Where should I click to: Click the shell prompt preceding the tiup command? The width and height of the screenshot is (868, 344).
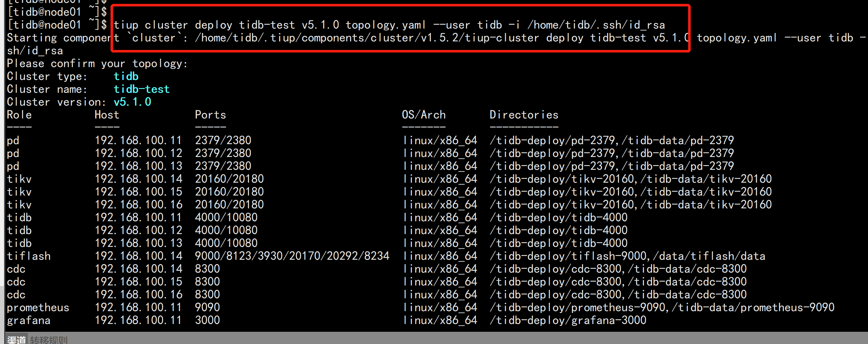coord(57,25)
